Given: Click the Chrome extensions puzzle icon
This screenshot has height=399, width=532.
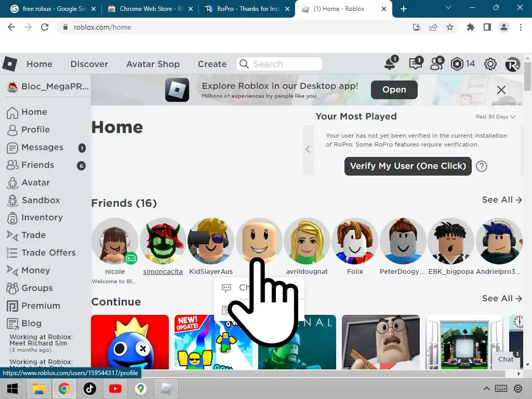Looking at the screenshot, I should (x=470, y=27).
